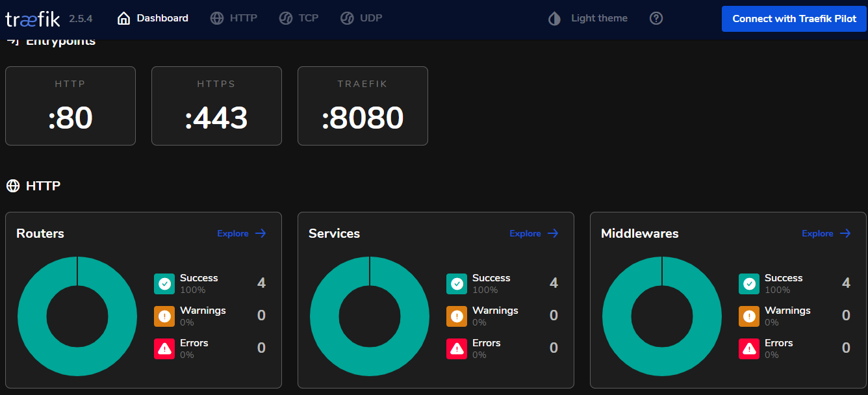Click the Middlewares Success check icon
The width and height of the screenshot is (868, 395).
[749, 284]
